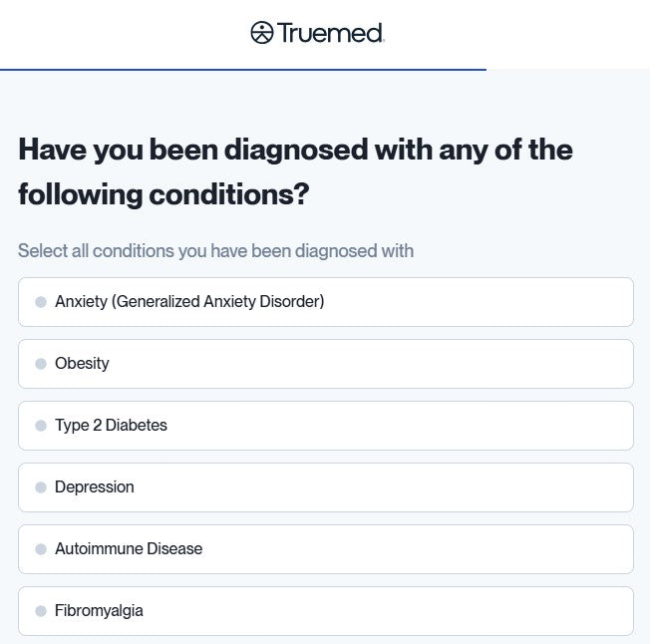Click the 'Depression' label text

coord(94,486)
